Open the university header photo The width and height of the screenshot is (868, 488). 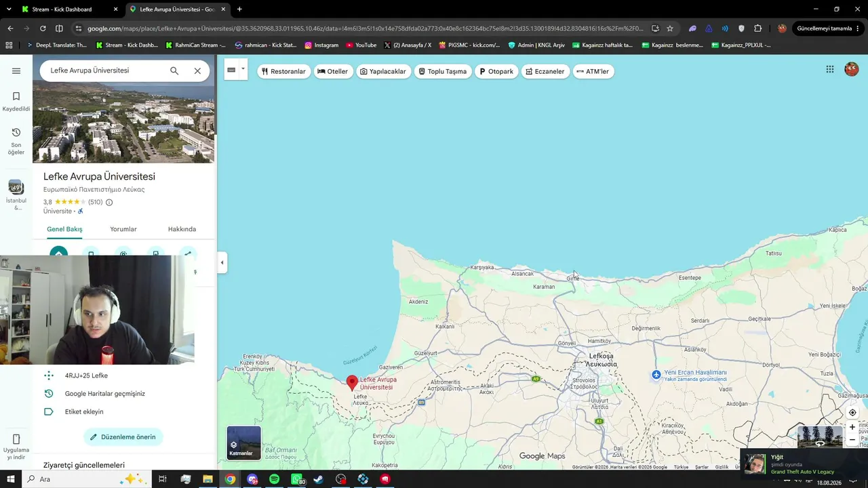coord(123,123)
